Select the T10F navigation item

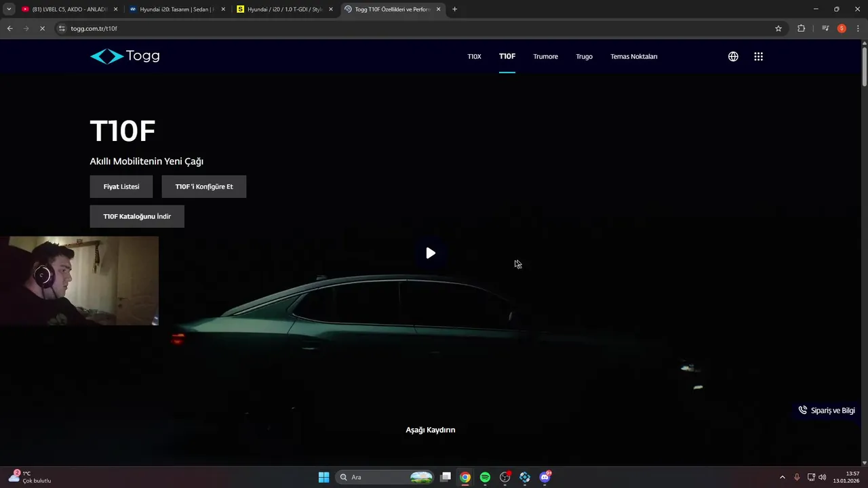point(507,56)
